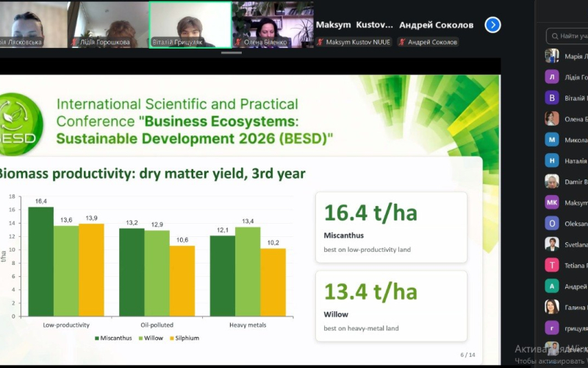
Task: Click muted mic icon on Лідія Горошкова
Action: (74, 42)
